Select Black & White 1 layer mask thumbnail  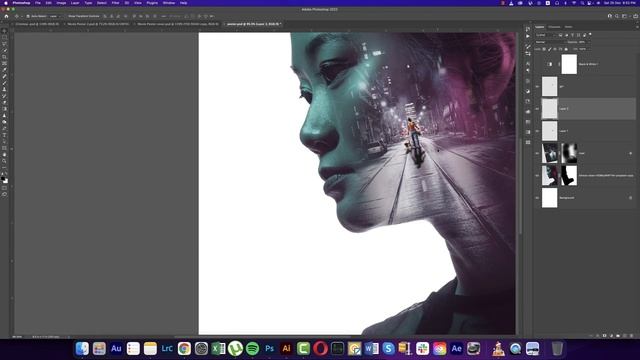tap(569, 64)
